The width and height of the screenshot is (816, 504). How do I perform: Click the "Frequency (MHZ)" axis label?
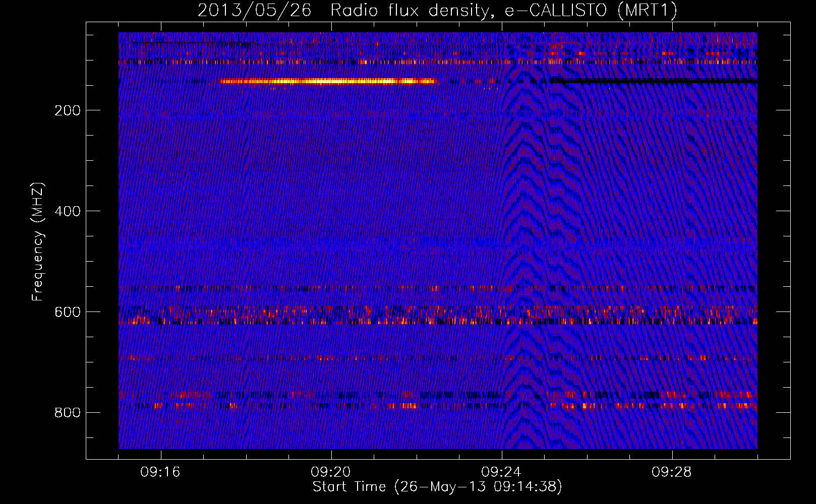tap(37, 242)
